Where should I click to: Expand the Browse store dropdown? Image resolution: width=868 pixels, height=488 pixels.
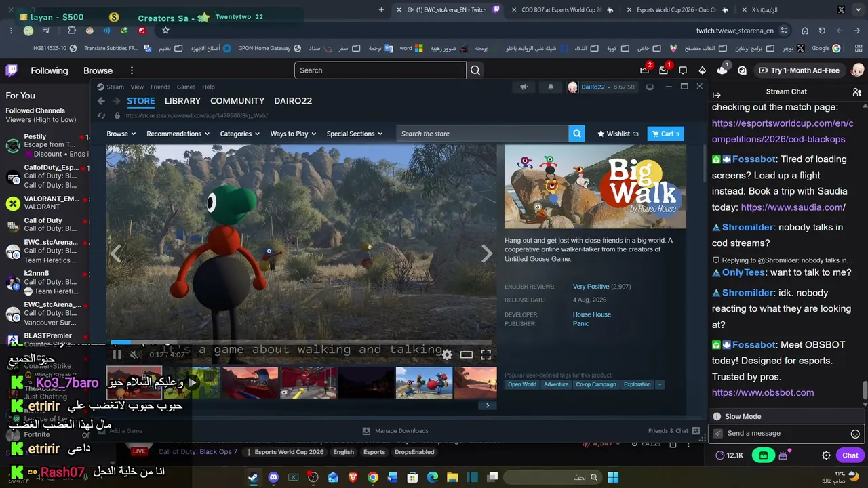[121, 134]
